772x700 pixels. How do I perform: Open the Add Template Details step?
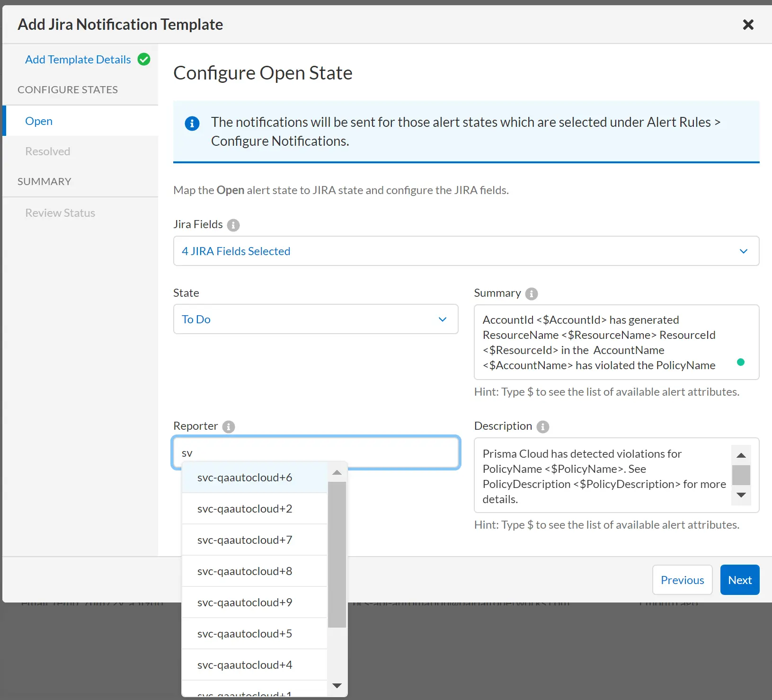point(78,59)
